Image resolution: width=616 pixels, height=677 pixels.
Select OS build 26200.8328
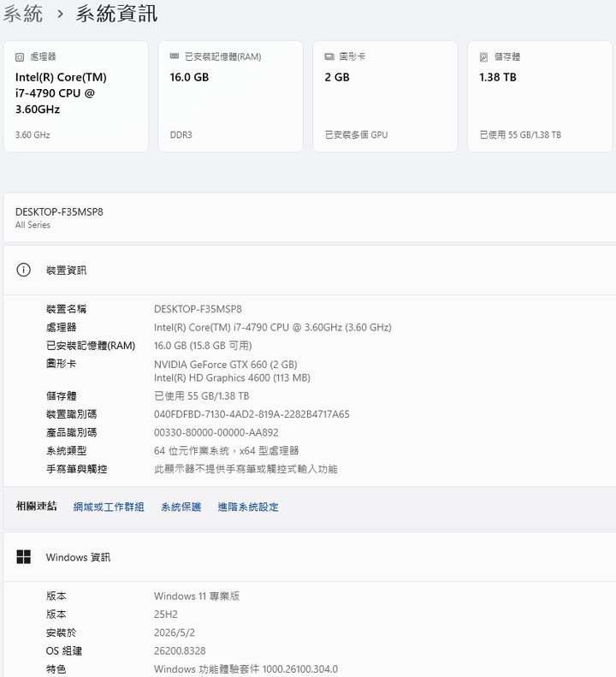click(x=180, y=650)
